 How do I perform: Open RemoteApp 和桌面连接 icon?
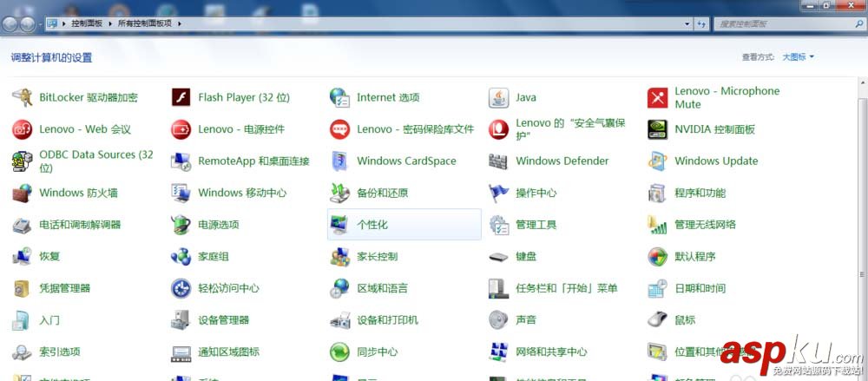click(181, 161)
